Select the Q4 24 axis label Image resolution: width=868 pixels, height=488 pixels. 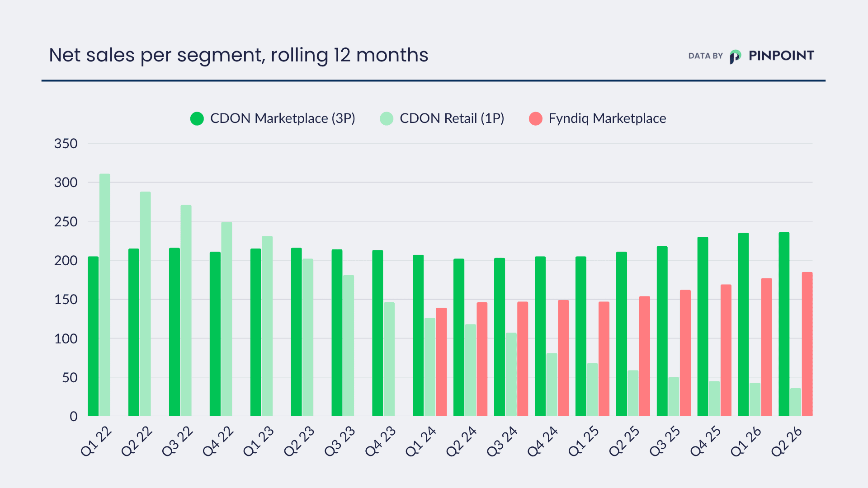click(543, 441)
